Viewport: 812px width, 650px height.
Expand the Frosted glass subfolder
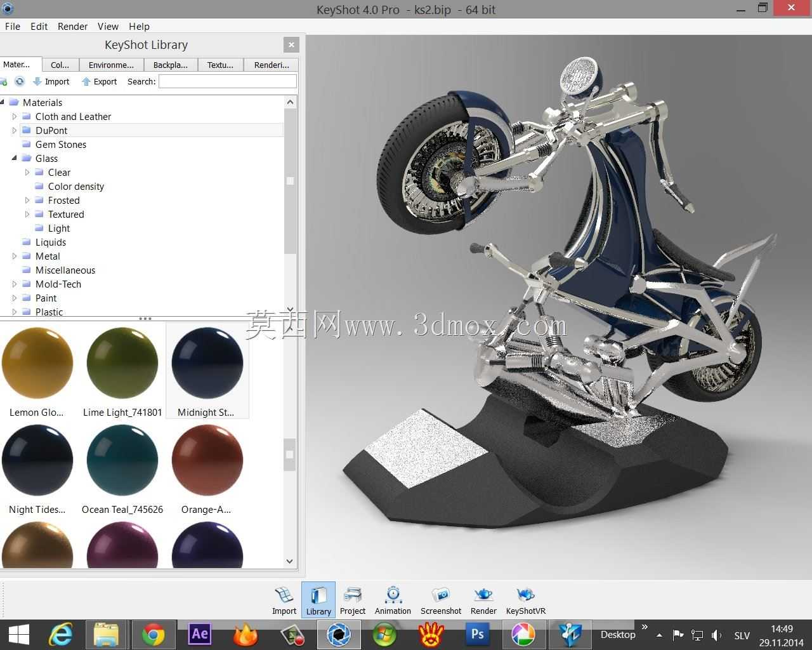pos(27,200)
